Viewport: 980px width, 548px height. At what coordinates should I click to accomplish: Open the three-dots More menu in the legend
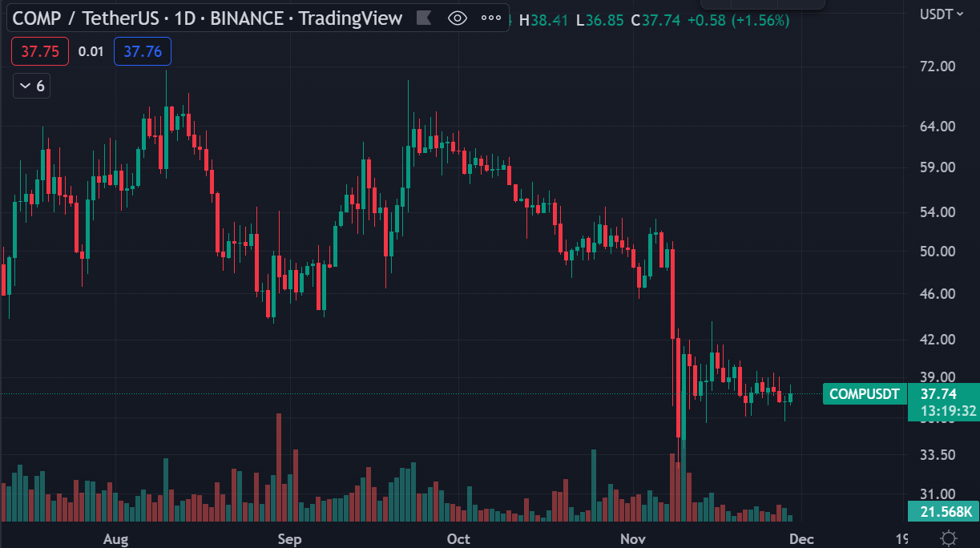pos(491,18)
